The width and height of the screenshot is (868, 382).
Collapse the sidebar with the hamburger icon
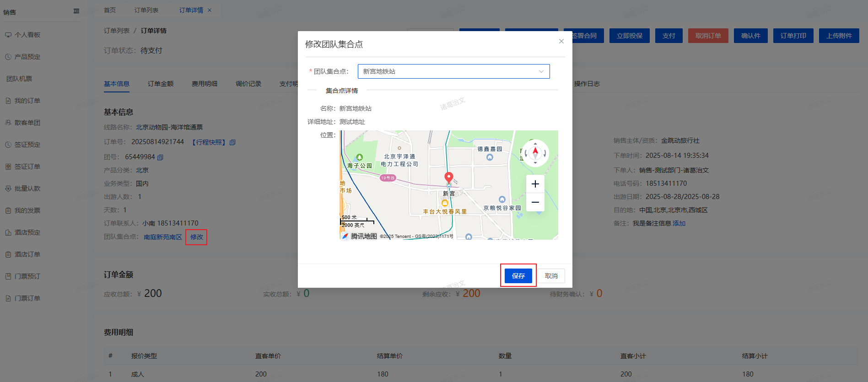[x=76, y=11]
